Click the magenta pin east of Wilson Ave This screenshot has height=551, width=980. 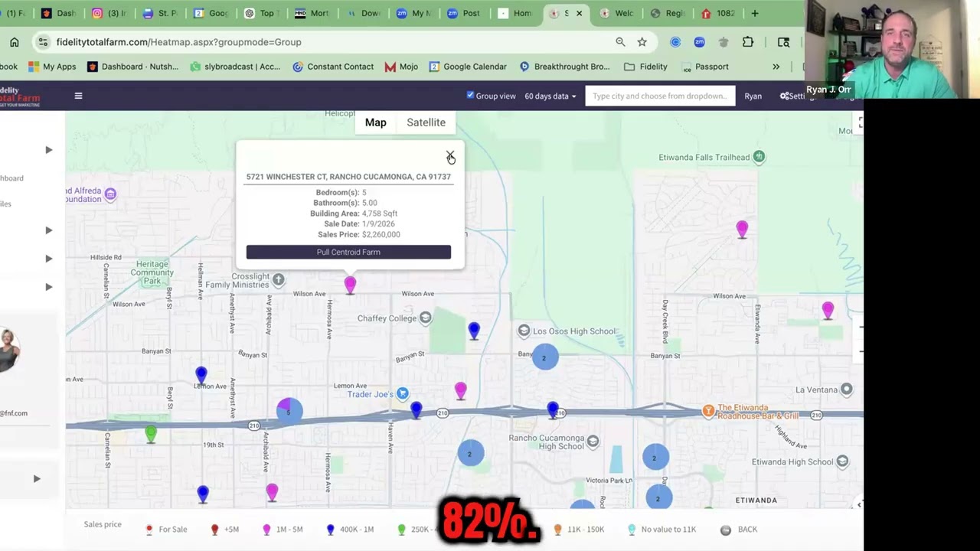pyautogui.click(x=828, y=311)
